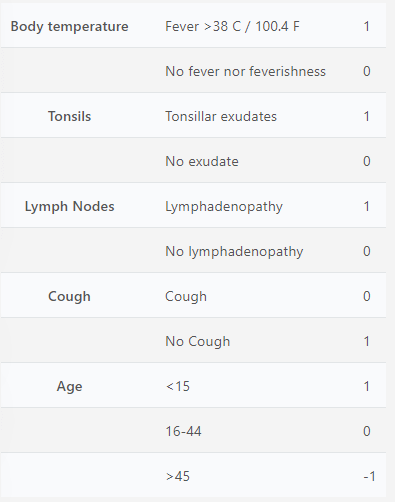Viewport: 395px width, 502px height.
Task: Click the score 1 next to Lymphadenopathy
Action: [x=367, y=206]
